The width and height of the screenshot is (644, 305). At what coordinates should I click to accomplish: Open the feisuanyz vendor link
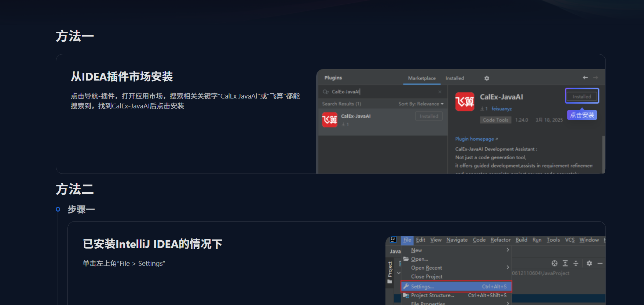point(501,109)
